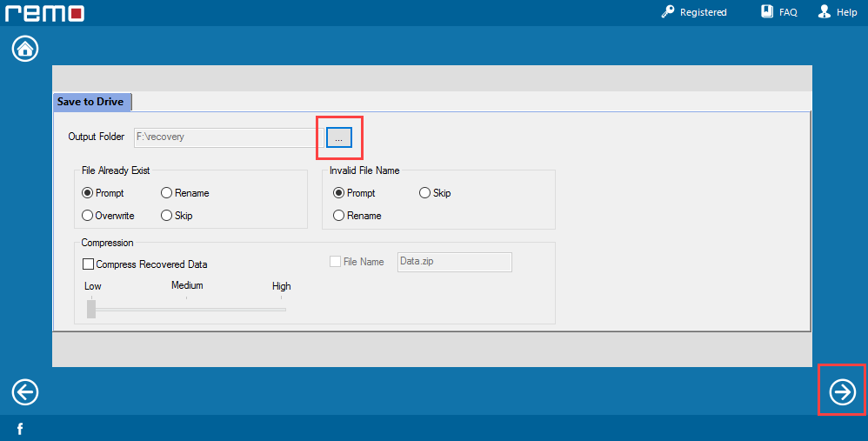Viewport: 868px width, 441px height.
Task: Select Skip under Invalid File Name
Action: pyautogui.click(x=435, y=193)
